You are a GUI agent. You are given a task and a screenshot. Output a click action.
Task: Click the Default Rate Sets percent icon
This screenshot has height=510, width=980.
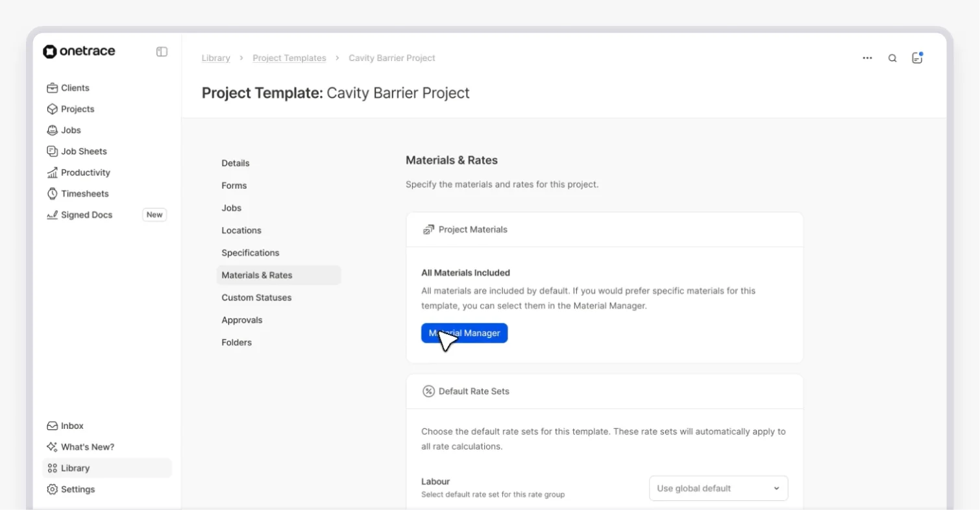coord(428,391)
